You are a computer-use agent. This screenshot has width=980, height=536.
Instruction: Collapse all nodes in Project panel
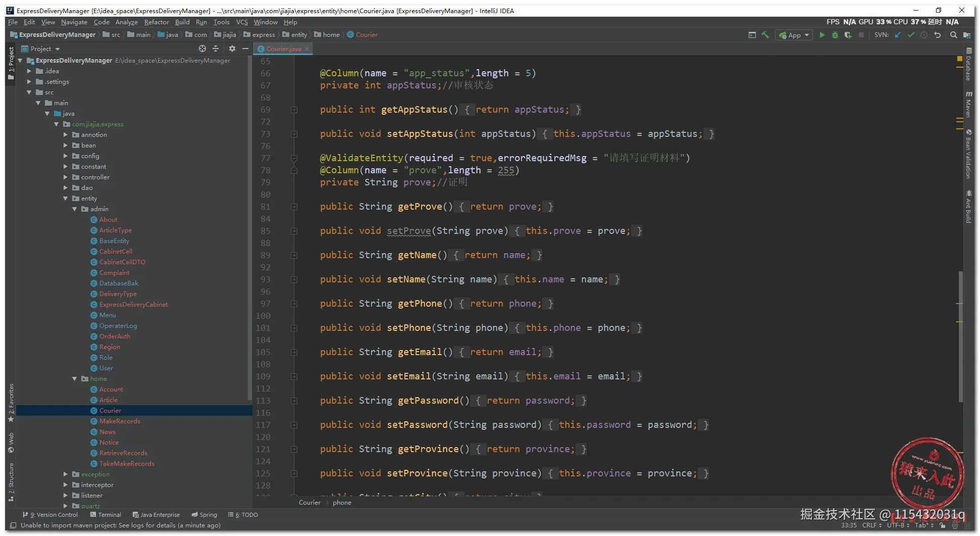(216, 48)
